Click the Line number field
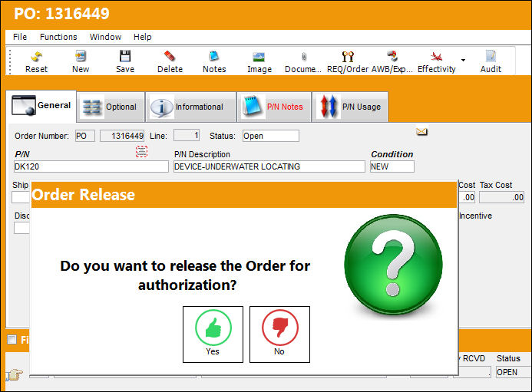The height and width of the screenshot is (392, 532). point(187,135)
